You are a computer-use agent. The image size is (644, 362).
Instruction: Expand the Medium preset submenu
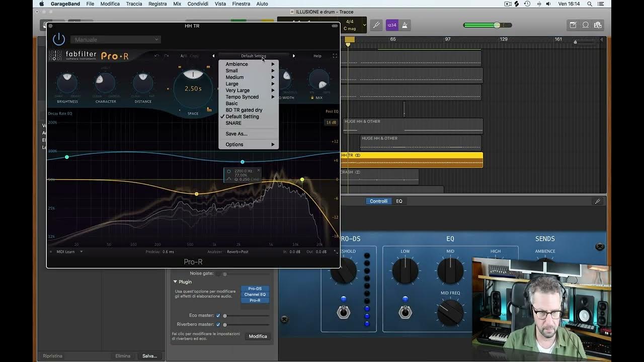point(249,77)
